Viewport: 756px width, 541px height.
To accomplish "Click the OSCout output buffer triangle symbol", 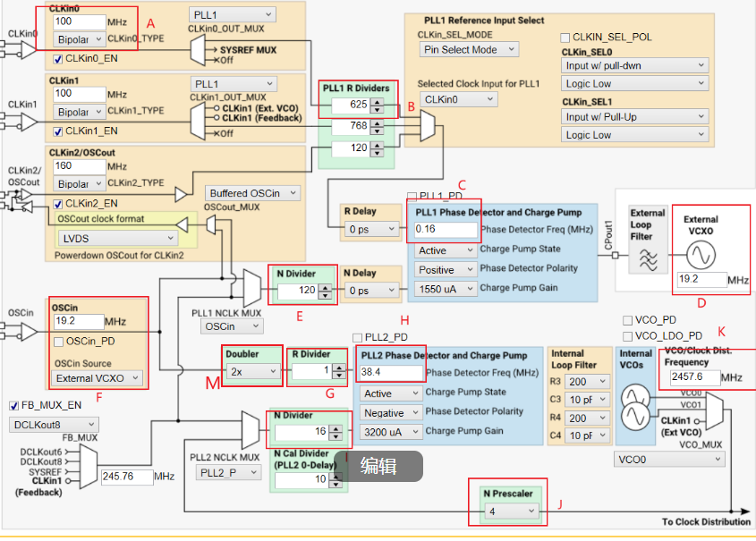I will click(x=182, y=224).
